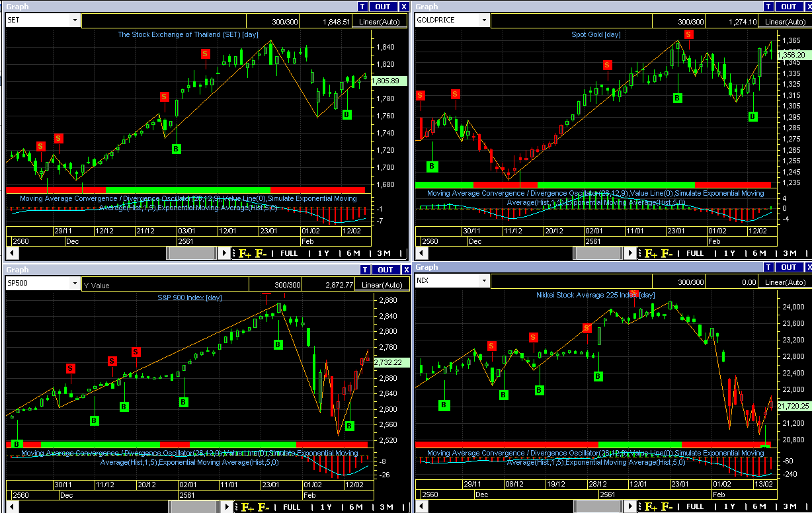
Task: Click the F+ zoom icon in SET graph
Action: 244,253
